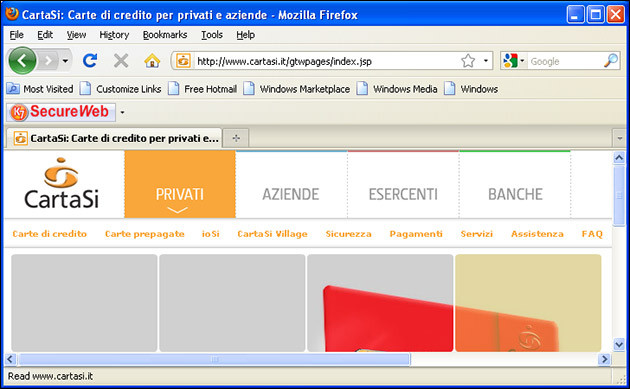Open the Free Hotmail bookmark
Viewport: 630px width, 389px height.
[x=202, y=89]
